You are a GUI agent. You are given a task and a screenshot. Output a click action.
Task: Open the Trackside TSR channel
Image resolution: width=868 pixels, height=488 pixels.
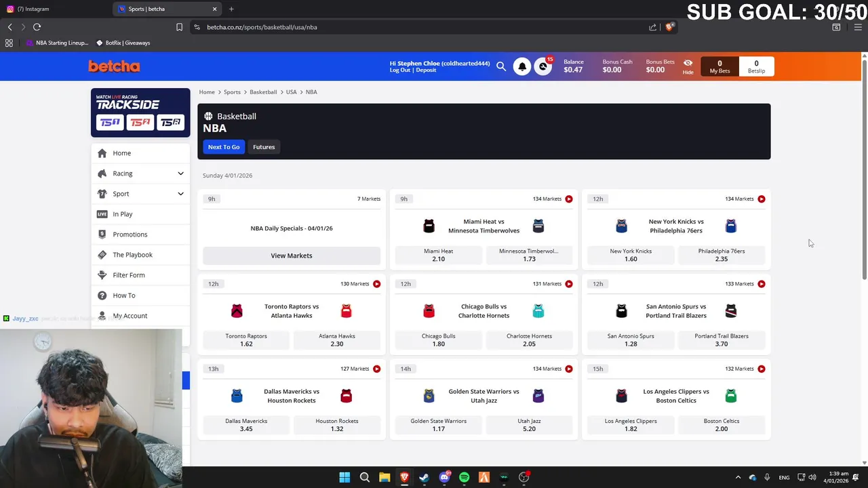pos(171,122)
